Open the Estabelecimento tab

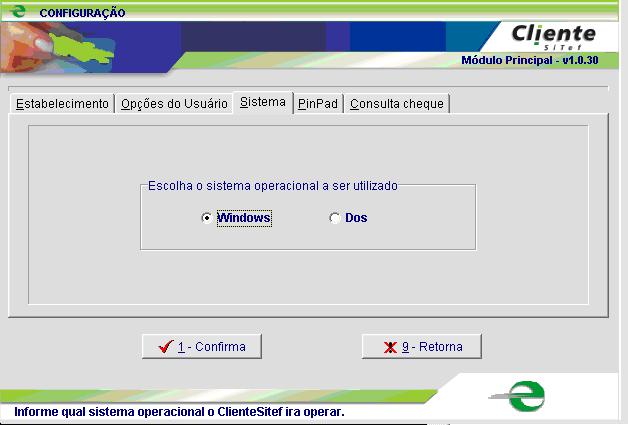(62, 104)
